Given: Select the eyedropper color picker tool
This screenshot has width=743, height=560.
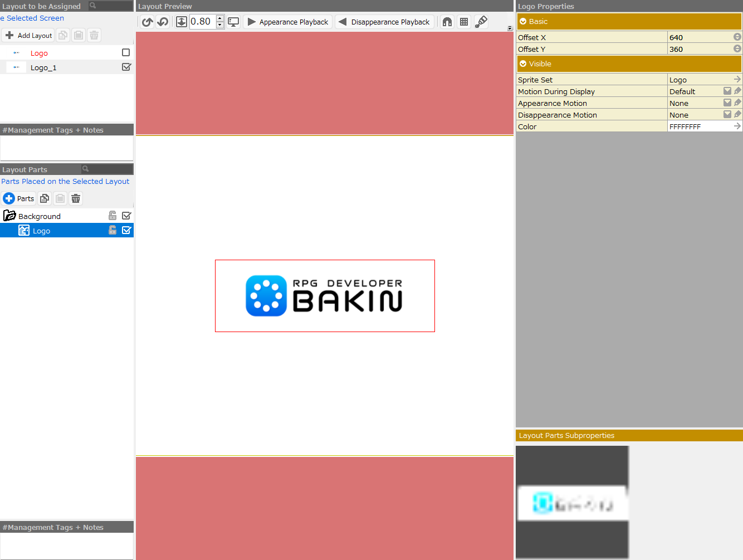Looking at the screenshot, I should coord(481,22).
